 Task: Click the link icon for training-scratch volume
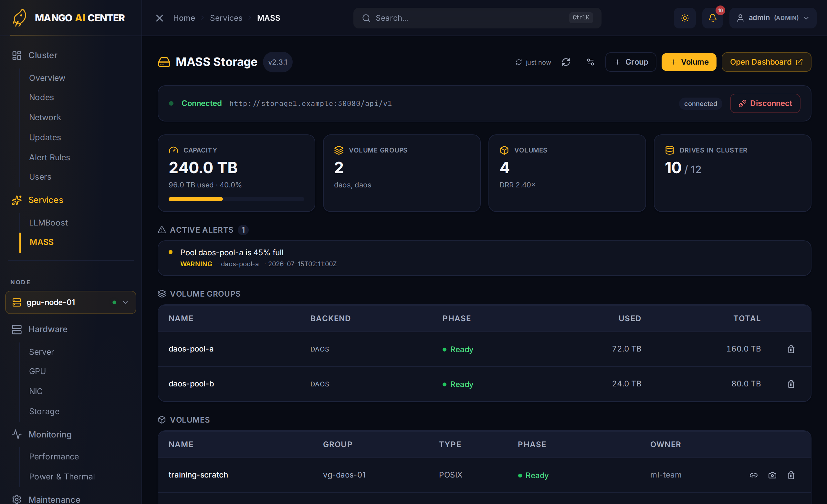pyautogui.click(x=753, y=475)
